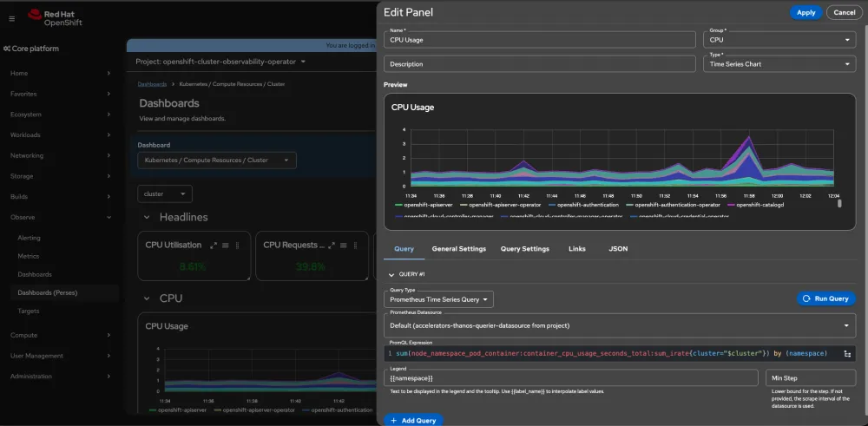Viewport: 868px width, 426px height.
Task: Click the Min Step input field
Action: coord(811,378)
